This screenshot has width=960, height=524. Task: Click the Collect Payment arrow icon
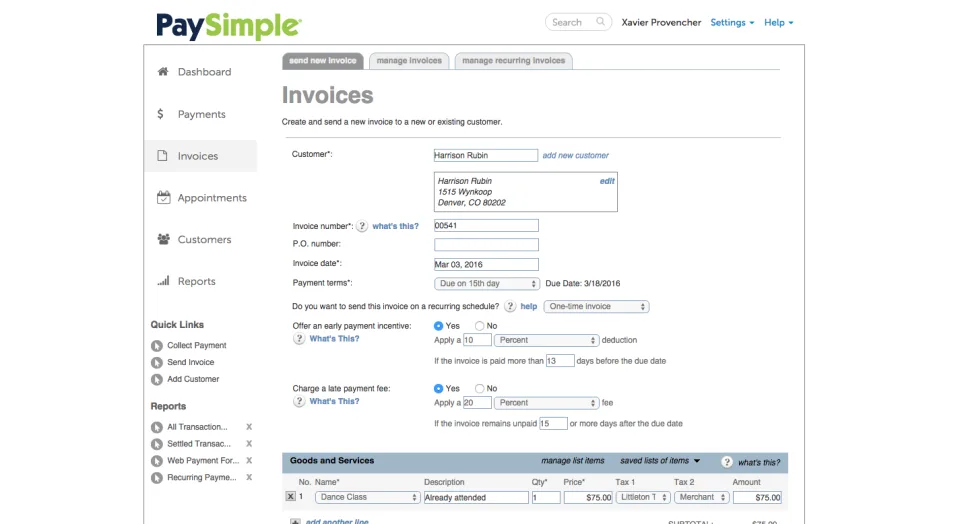157,346
